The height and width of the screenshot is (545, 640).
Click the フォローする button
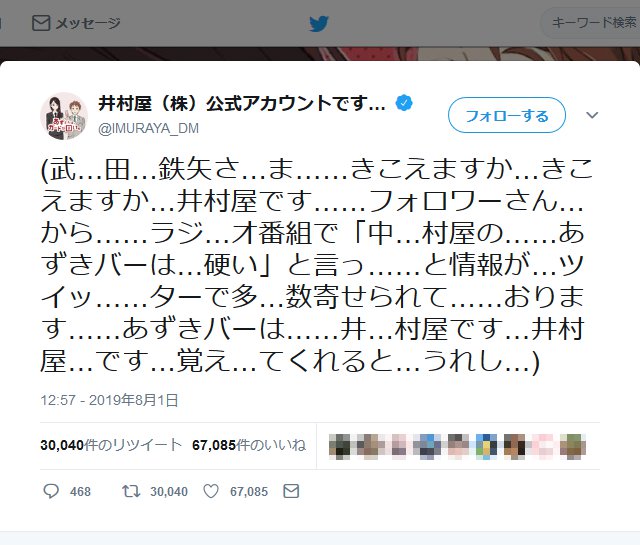[507, 115]
